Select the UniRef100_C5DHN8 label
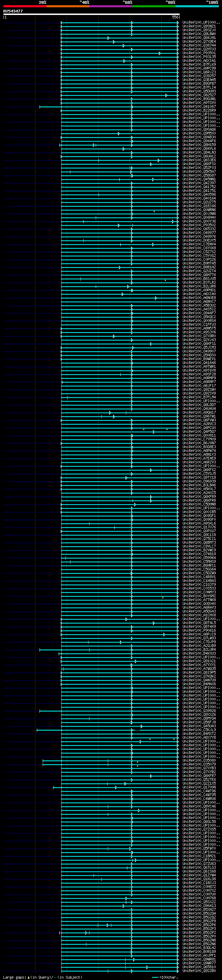 pyautogui.click(x=199, y=504)
